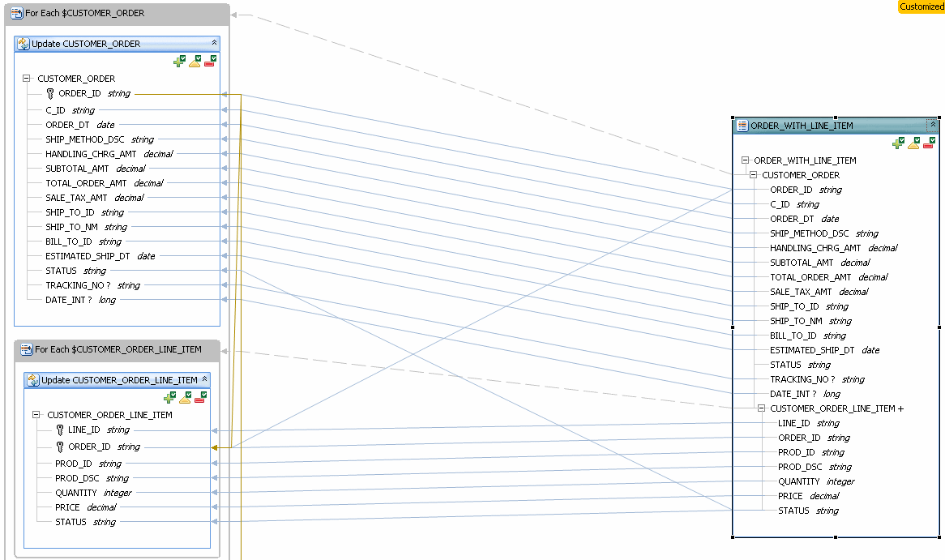Click red minus icon in ORDER_WITH_LINE_ITEM panel
This screenshot has height=560, width=945.
point(929,143)
